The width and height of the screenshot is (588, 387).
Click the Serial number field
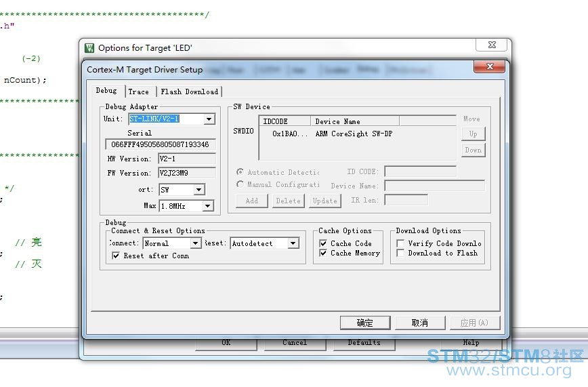click(160, 144)
